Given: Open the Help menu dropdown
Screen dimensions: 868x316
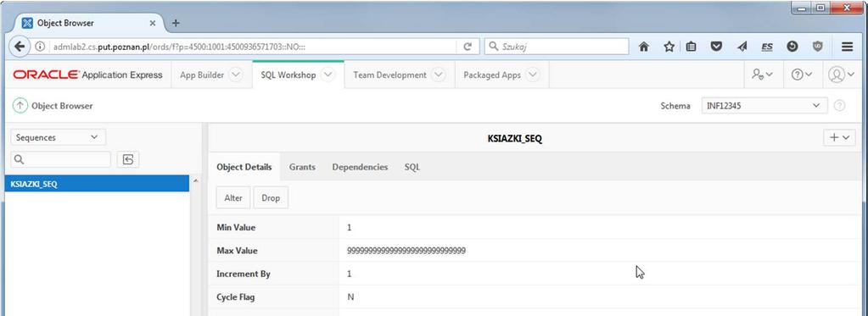Looking at the screenshot, I should 802,75.
